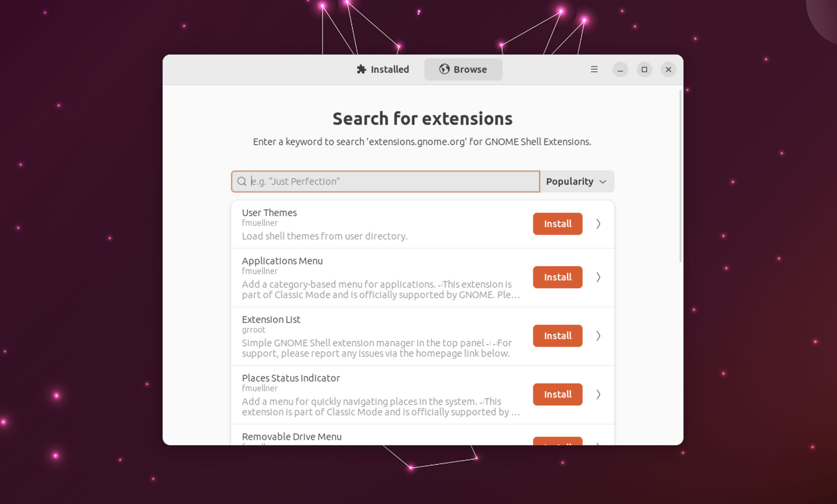Click the magnifier icon in search field
Viewport: 837px width, 504px height.
point(242,181)
